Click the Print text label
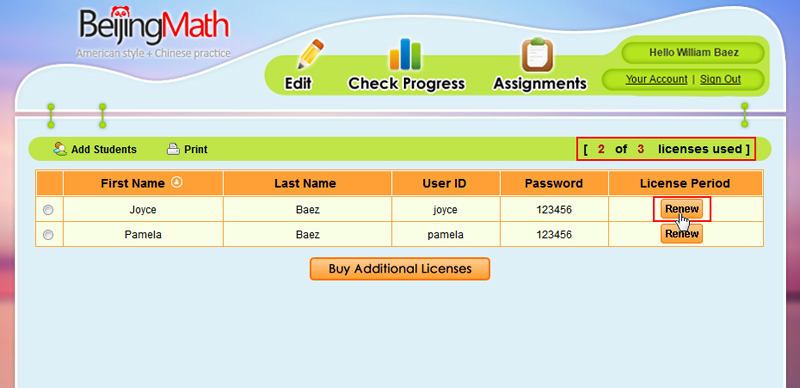Screen dimensions: 800x388 pos(196,150)
